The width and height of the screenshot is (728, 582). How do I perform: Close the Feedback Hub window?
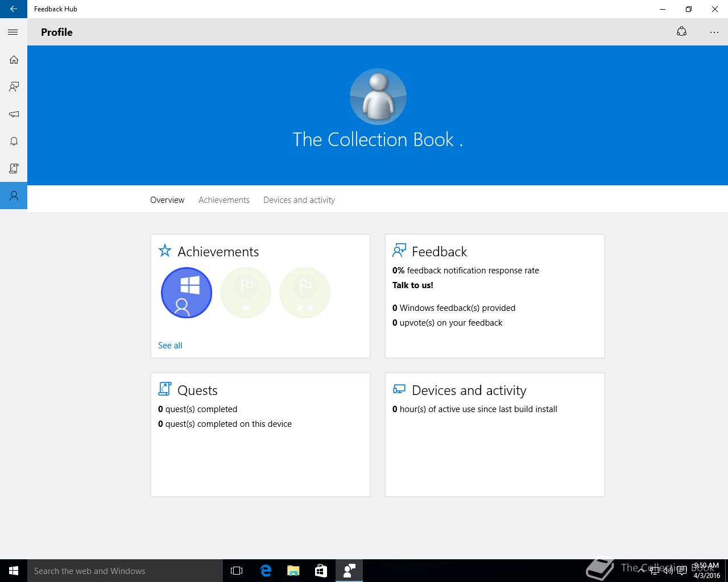pyautogui.click(x=715, y=9)
